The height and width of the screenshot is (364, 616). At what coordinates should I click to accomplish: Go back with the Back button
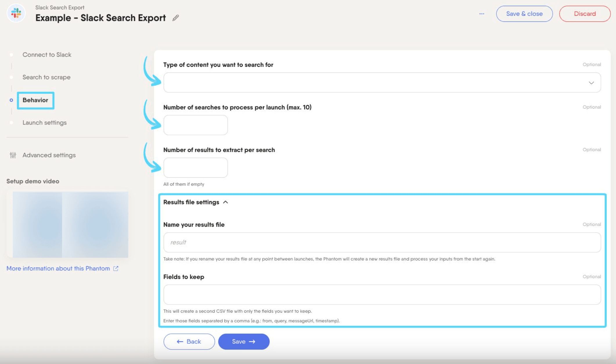(x=189, y=341)
